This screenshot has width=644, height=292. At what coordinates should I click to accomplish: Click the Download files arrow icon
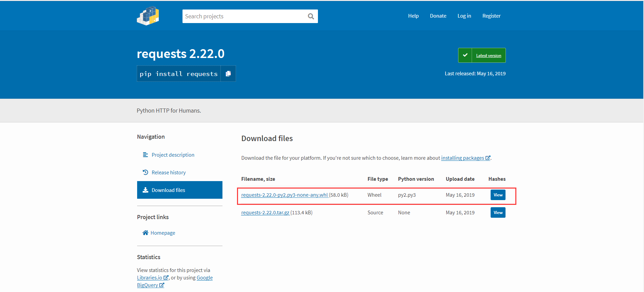(145, 190)
